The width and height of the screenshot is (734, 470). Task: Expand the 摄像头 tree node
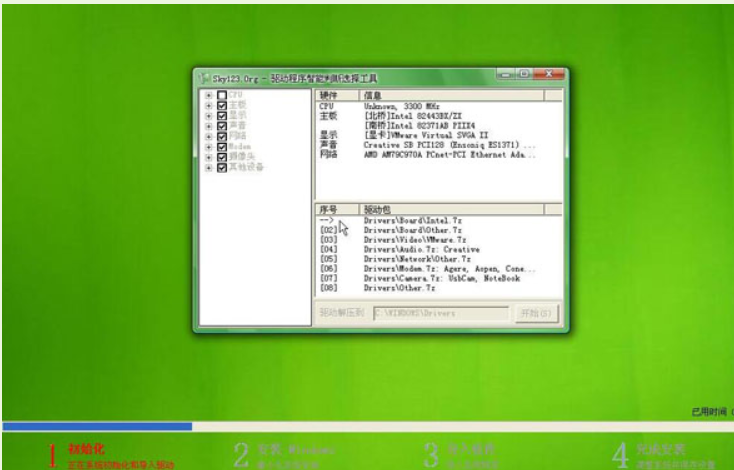[x=208, y=155]
